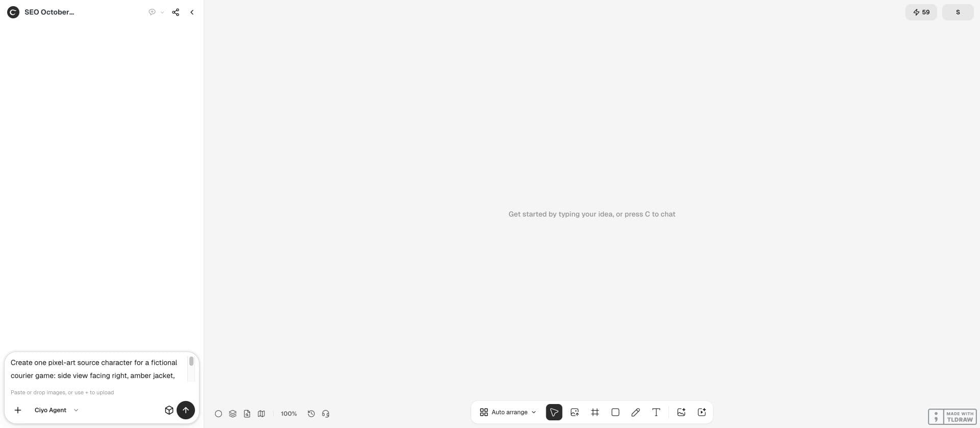The image size is (980, 428).
Task: Click the cube icon in prompt box
Action: coord(169,410)
